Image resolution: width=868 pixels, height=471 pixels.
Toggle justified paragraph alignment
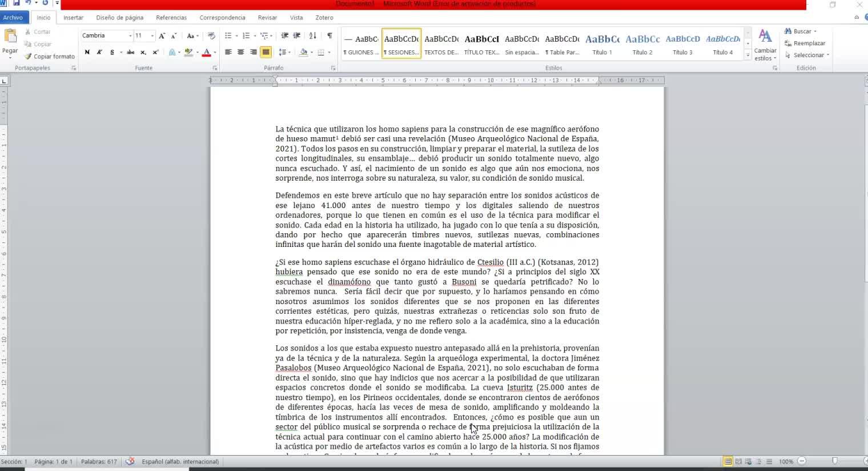point(266,53)
